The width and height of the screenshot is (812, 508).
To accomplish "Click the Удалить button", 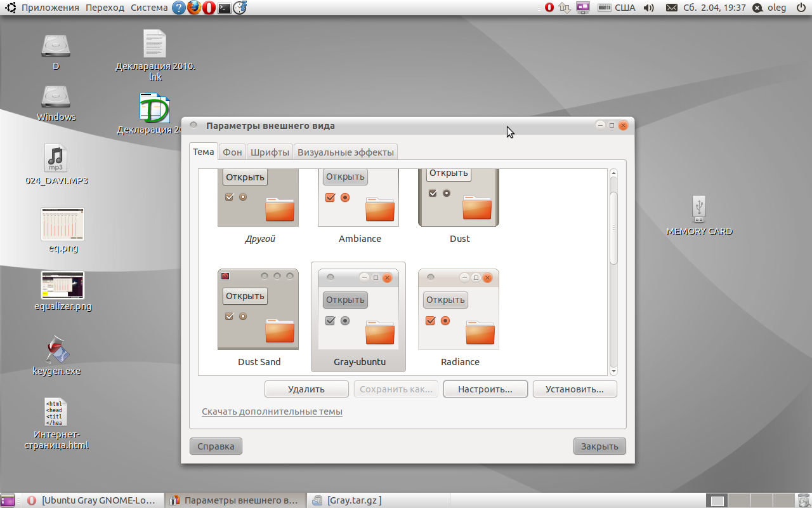I will tap(306, 389).
